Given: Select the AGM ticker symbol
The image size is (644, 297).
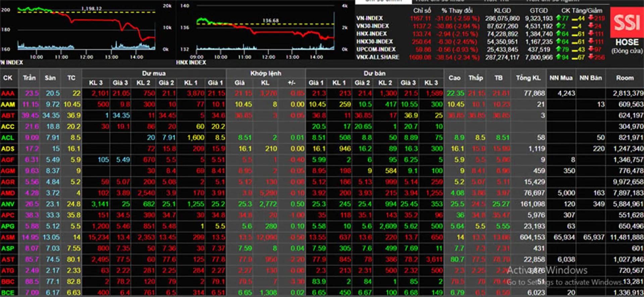Looking at the screenshot, I should 8,171.
